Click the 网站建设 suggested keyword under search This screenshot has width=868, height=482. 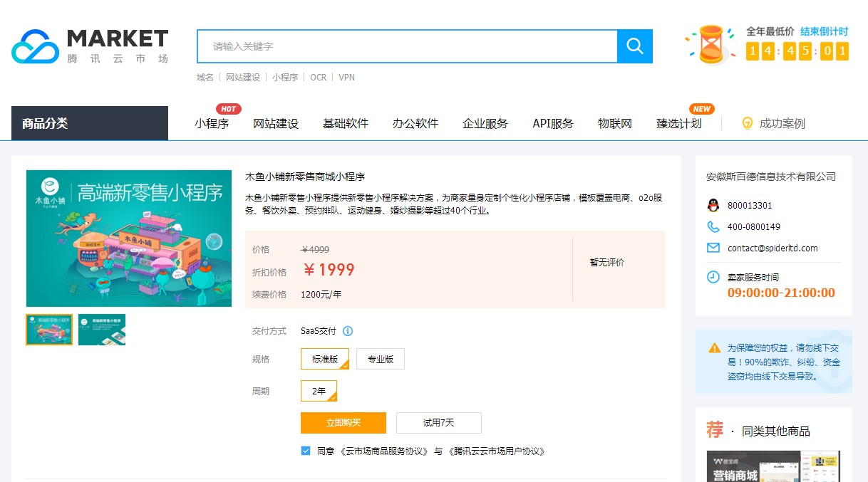(243, 77)
